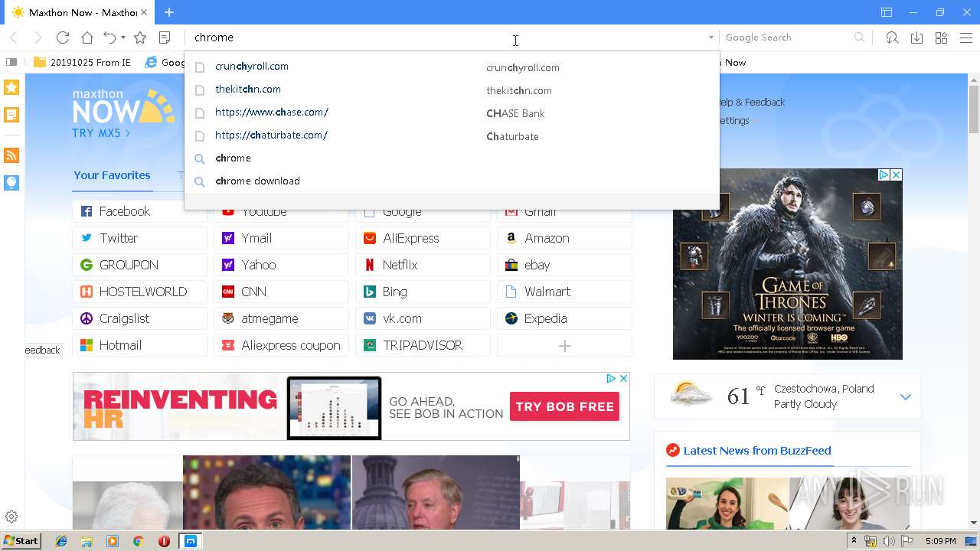Click the browser Forward arrow

point(38,37)
